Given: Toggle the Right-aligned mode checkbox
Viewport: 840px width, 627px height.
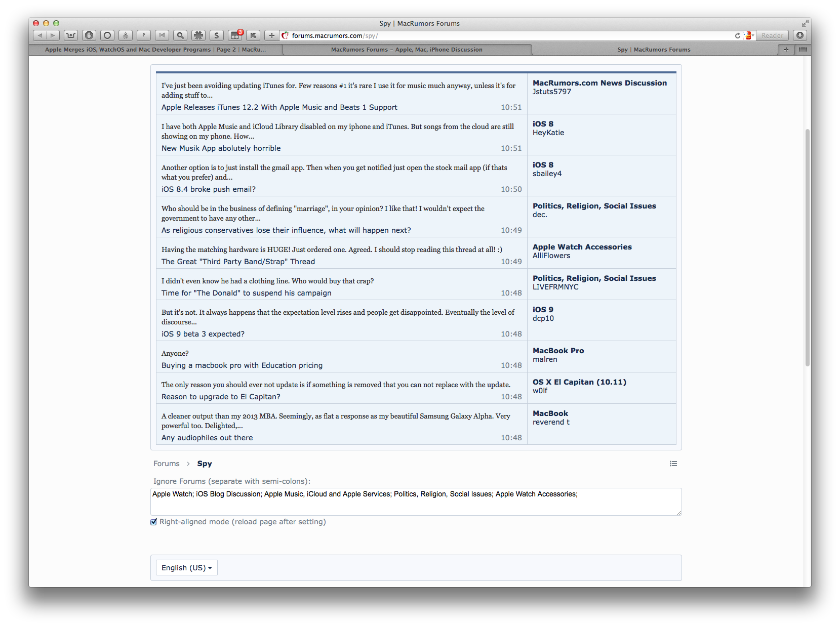Looking at the screenshot, I should (x=154, y=522).
